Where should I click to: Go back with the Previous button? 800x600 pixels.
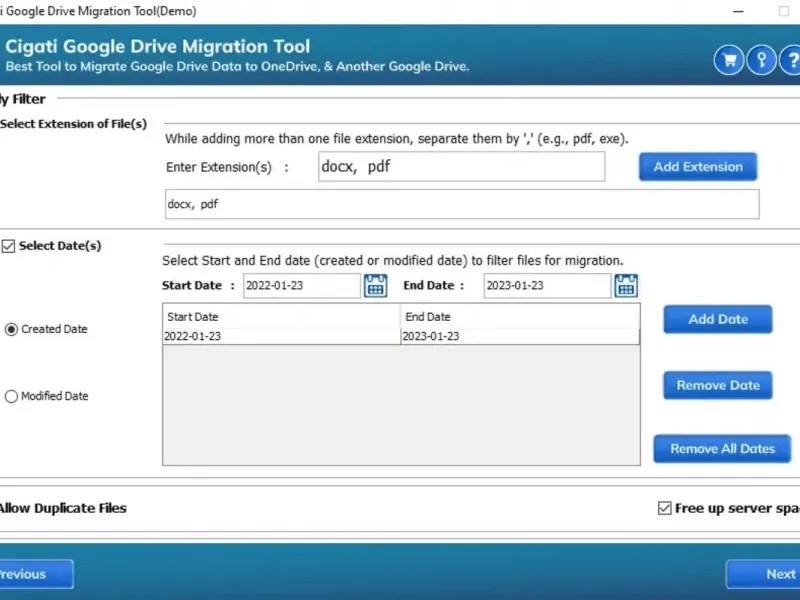pyautogui.click(x=36, y=574)
